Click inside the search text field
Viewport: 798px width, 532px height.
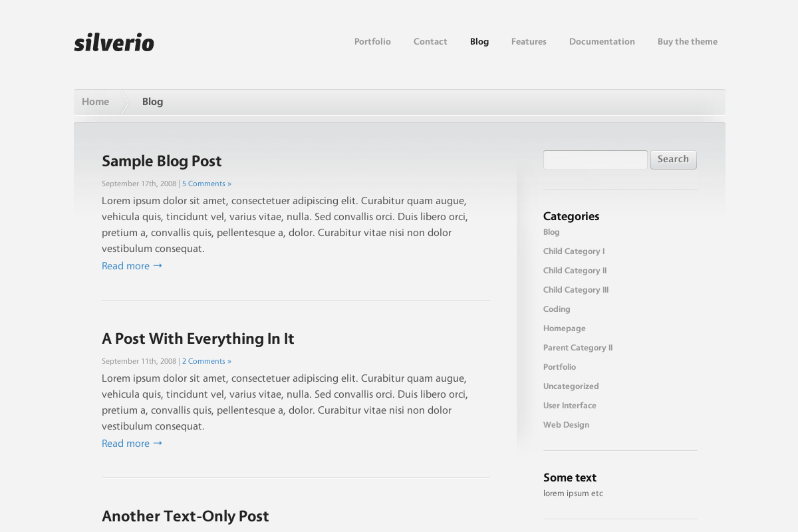pos(595,160)
